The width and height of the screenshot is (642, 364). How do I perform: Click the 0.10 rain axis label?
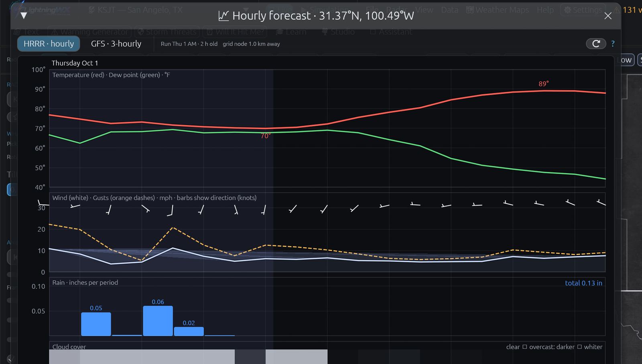[39, 286]
